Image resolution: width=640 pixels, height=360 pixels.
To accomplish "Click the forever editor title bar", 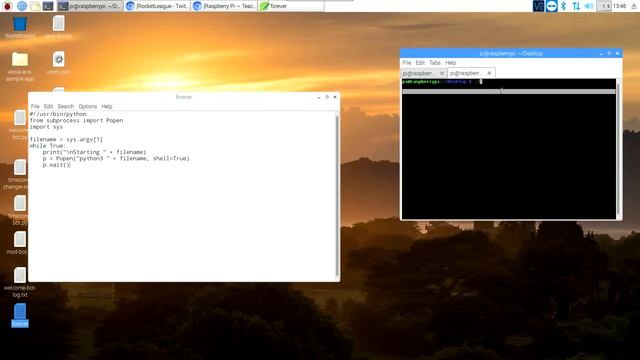I will [184, 97].
